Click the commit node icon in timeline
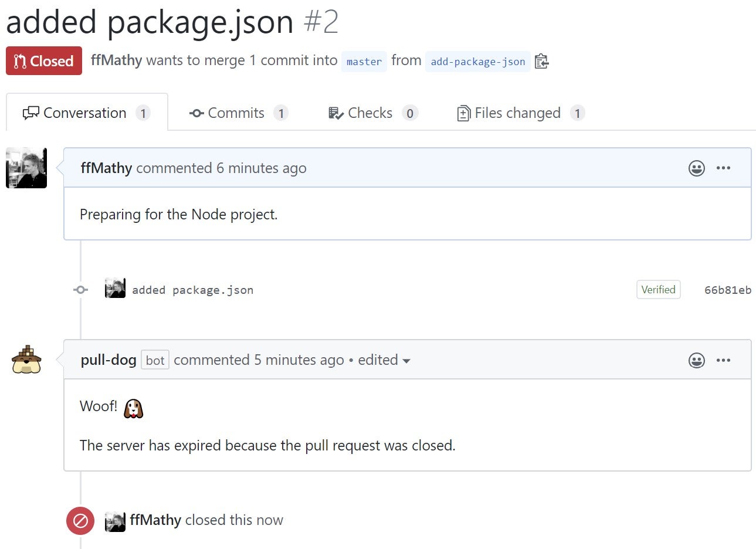 pyautogui.click(x=80, y=290)
